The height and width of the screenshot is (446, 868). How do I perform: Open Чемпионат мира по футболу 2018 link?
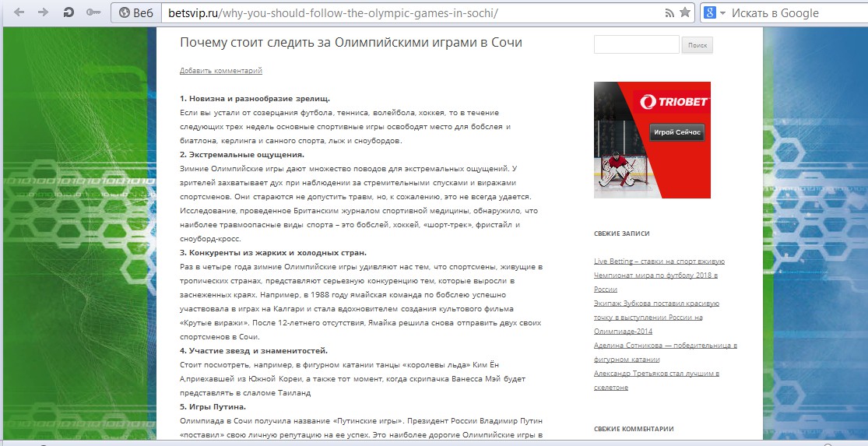(x=656, y=283)
